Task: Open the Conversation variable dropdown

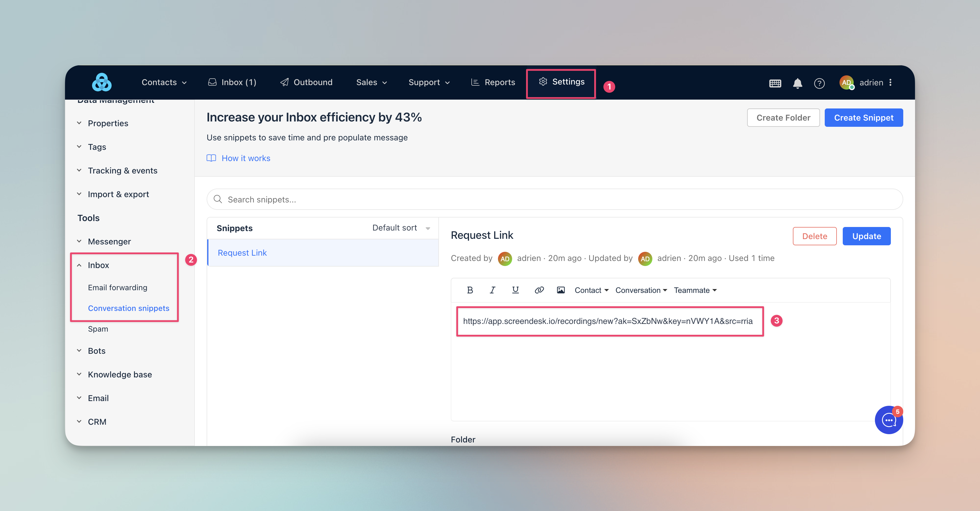Action: pos(641,290)
